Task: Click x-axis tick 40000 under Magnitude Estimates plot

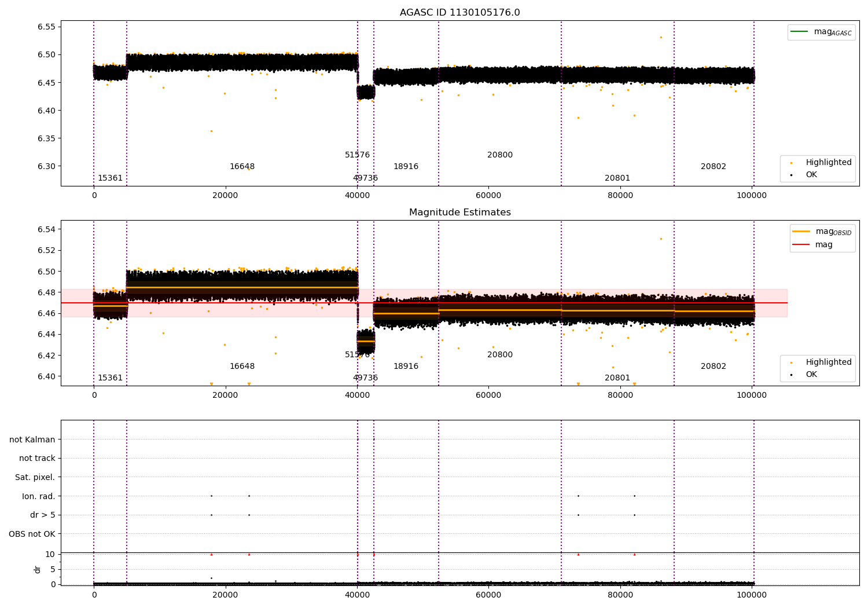Action: coord(357,395)
